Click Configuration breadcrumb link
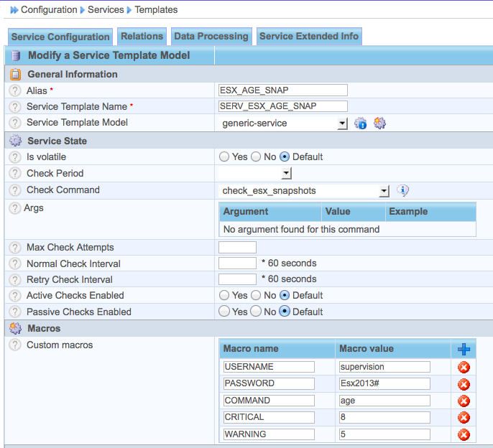Image resolution: width=493 pixels, height=448 pixels. [49, 10]
